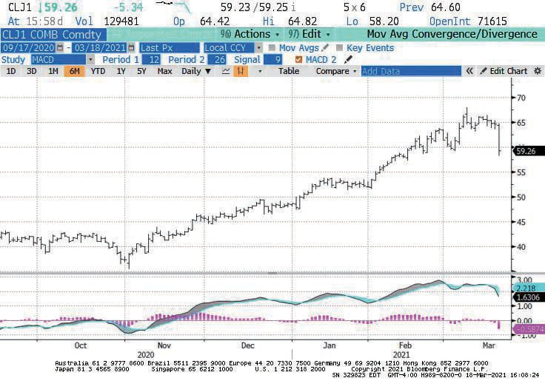
Task: Click the panel divider handle between charts
Action: pyautogui.click(x=272, y=274)
